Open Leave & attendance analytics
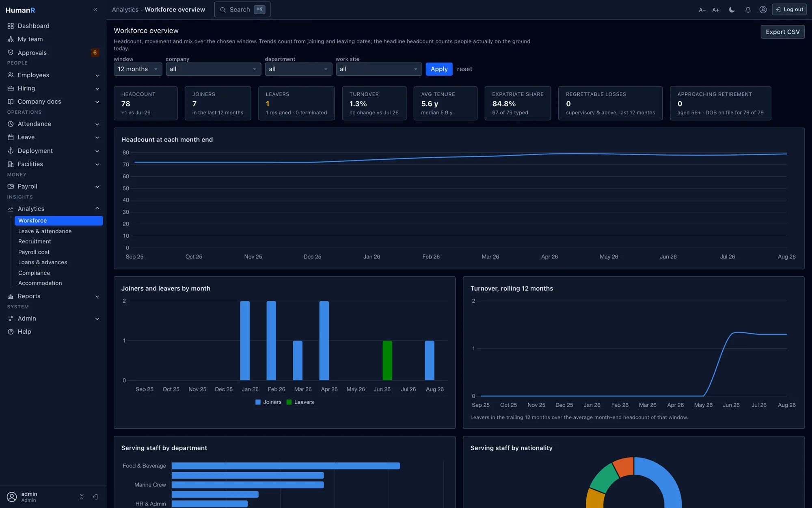812x508 pixels. 45,231
